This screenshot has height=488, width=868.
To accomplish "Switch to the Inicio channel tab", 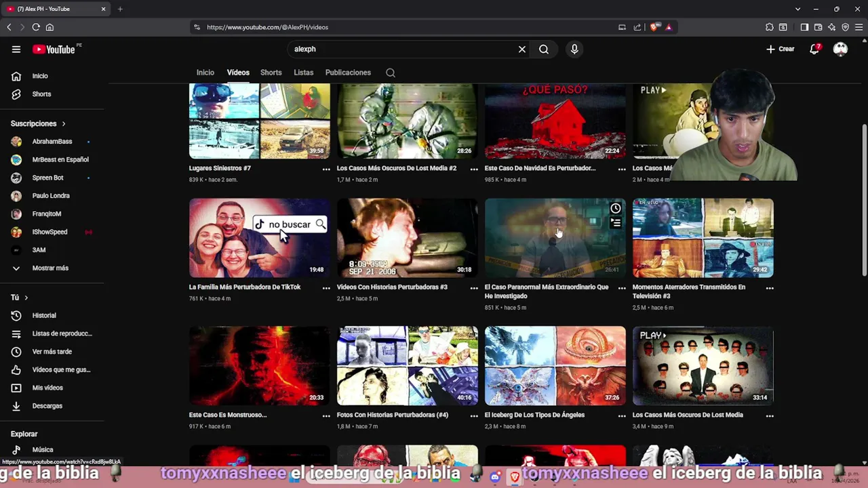I will pos(205,73).
